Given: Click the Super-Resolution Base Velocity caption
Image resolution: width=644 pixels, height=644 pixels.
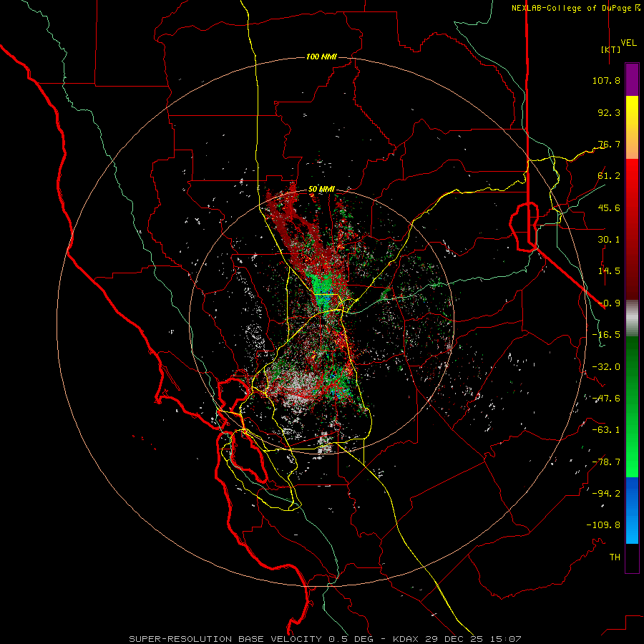Looking at the screenshot, I should point(325,639).
